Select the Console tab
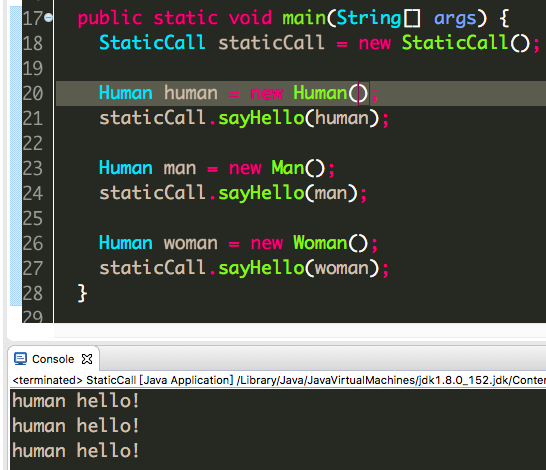This screenshot has width=546, height=470. [53, 359]
